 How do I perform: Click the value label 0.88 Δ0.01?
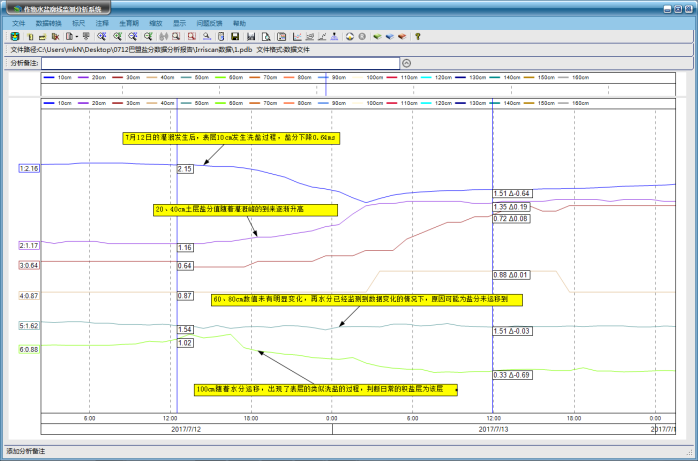(511, 275)
